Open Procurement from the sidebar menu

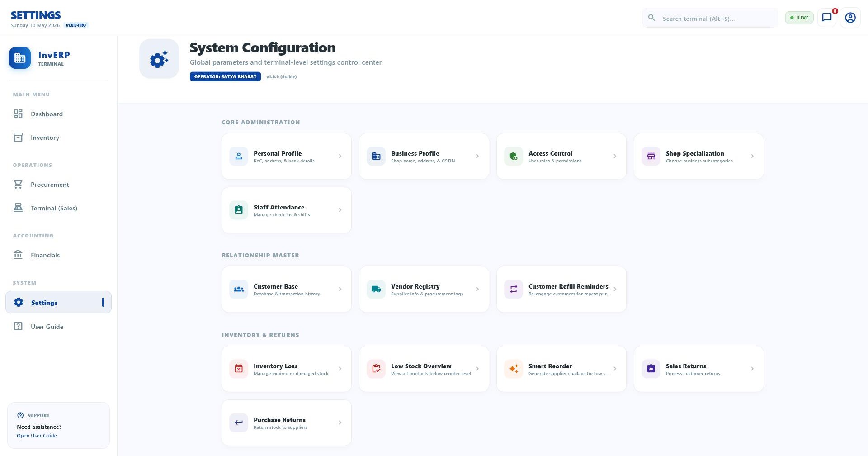(x=58, y=185)
